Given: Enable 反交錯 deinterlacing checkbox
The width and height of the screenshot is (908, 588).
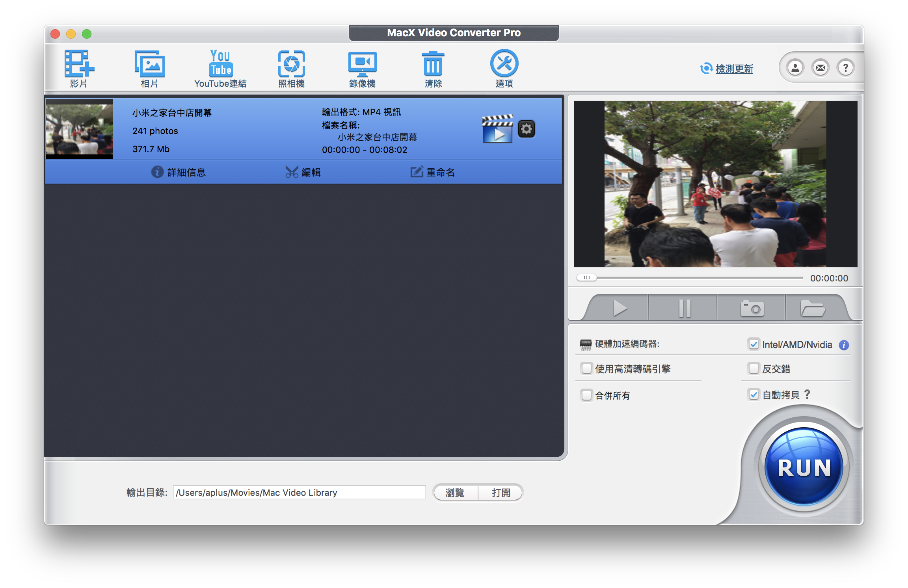Looking at the screenshot, I should point(754,369).
